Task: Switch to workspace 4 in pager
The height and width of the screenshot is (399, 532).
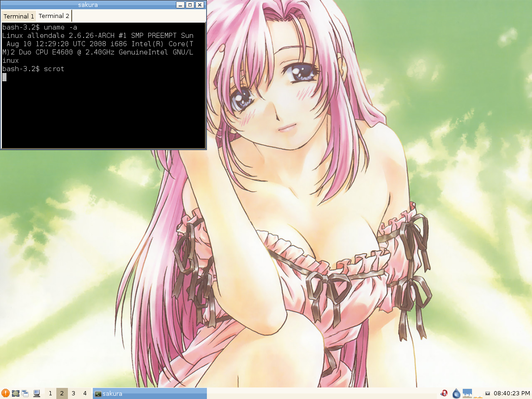Action: tap(85, 393)
